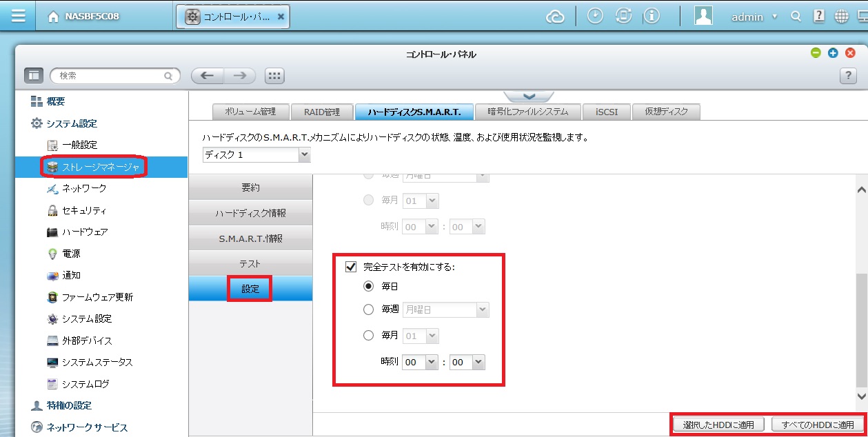Open the control panel help question button
Screen dimensions: 868x437
tap(848, 76)
